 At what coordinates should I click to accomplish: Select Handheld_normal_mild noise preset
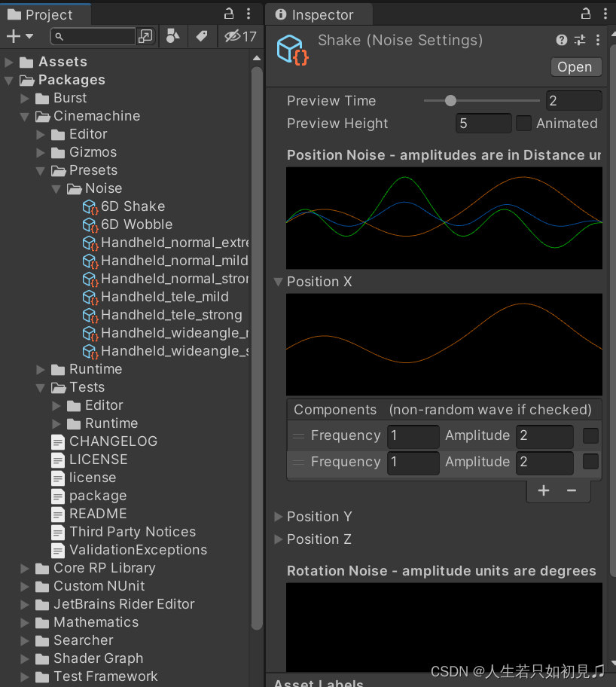tap(165, 261)
